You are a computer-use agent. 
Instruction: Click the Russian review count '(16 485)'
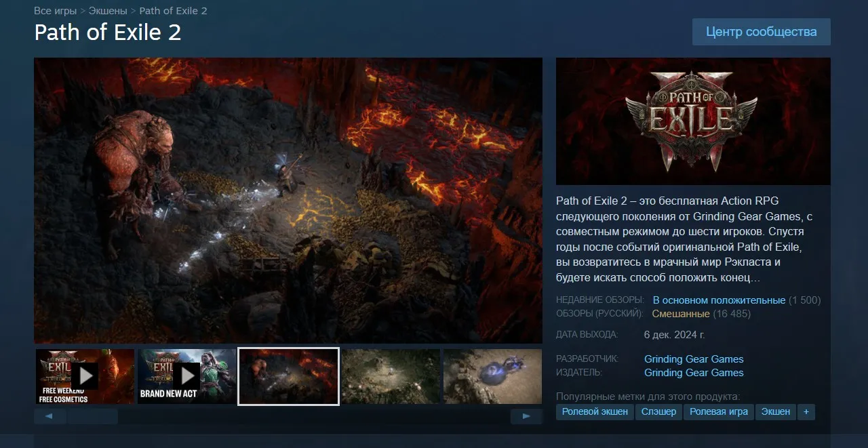point(732,314)
